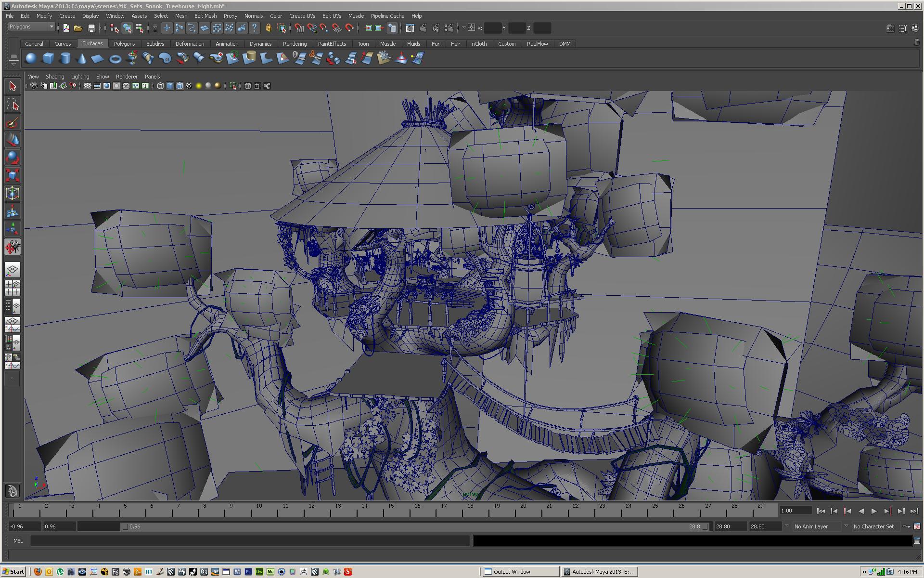Activate the Lasso select tool
Image resolution: width=924 pixels, height=578 pixels.
[x=13, y=105]
